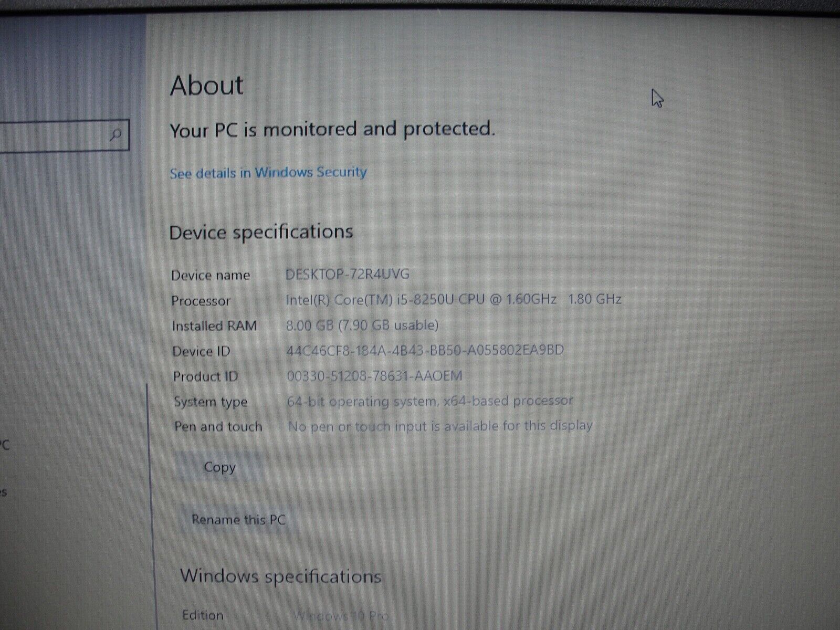Click the Product ID value 00330-51208-78631-AAOEM

point(375,376)
